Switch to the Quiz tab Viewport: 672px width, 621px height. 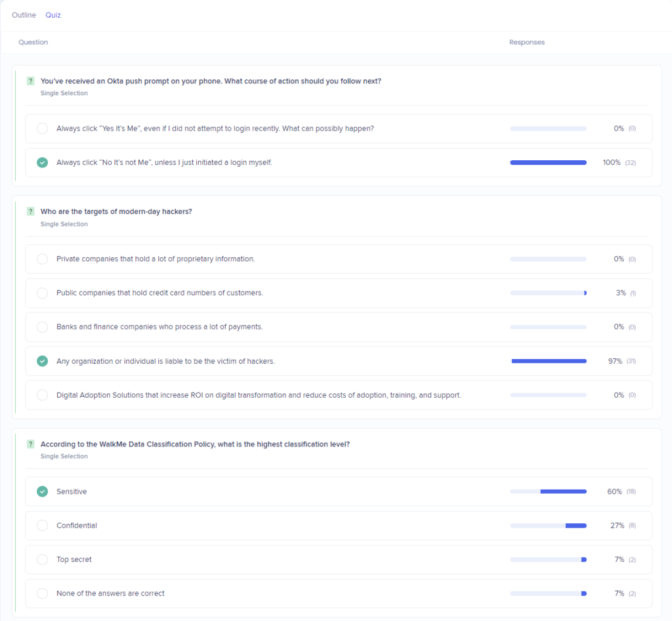tap(52, 14)
